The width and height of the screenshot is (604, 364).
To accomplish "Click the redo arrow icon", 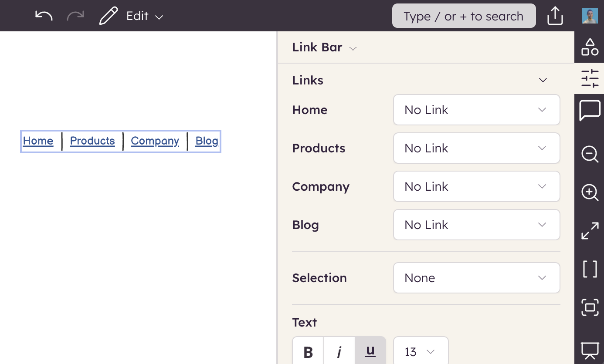I will click(75, 16).
